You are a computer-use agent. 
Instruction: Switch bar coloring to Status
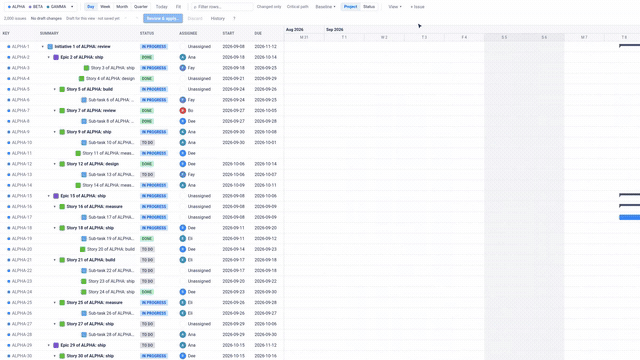(x=369, y=7)
